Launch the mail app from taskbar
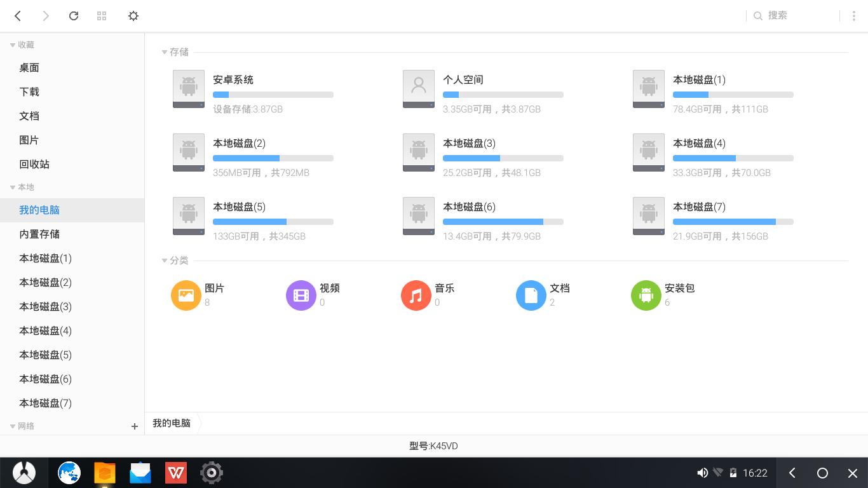Viewport: 868px width, 488px height. pyautogui.click(x=140, y=473)
